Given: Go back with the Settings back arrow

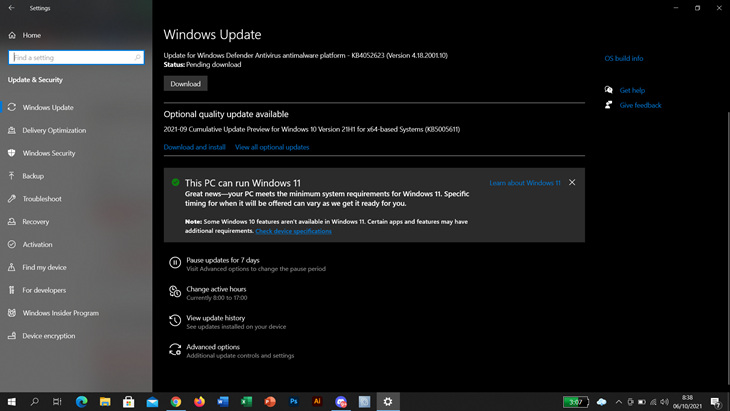Looking at the screenshot, I should (x=11, y=8).
